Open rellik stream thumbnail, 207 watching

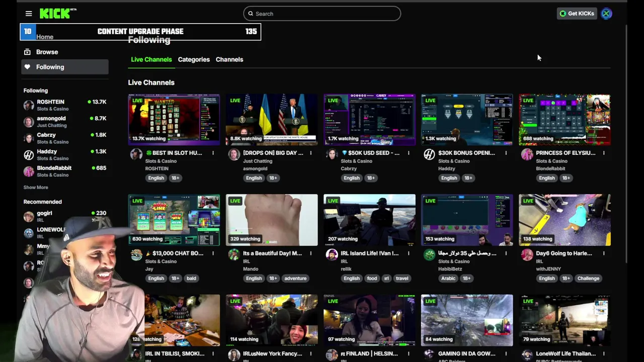point(369,220)
